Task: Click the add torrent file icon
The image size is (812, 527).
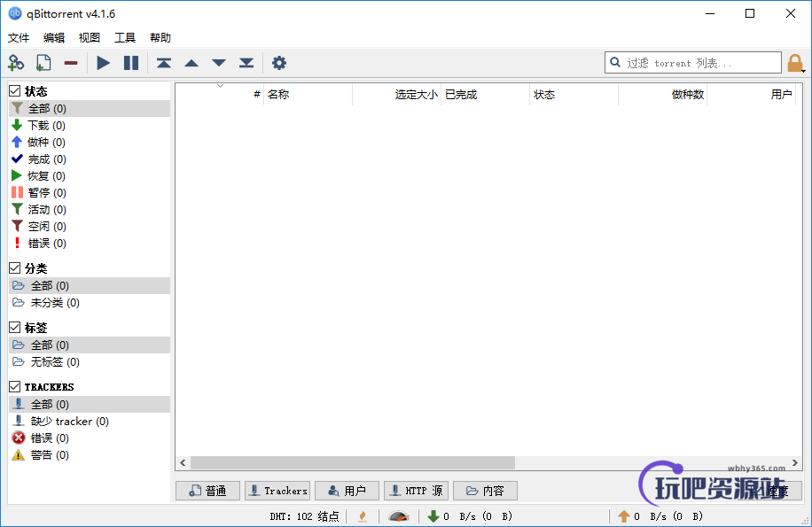Action: [x=43, y=63]
